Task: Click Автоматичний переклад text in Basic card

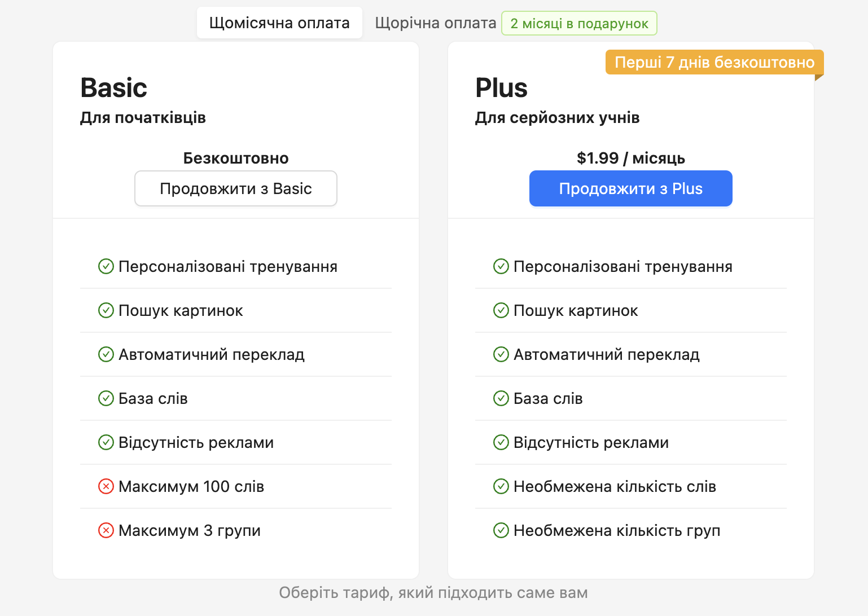Action: click(x=212, y=355)
